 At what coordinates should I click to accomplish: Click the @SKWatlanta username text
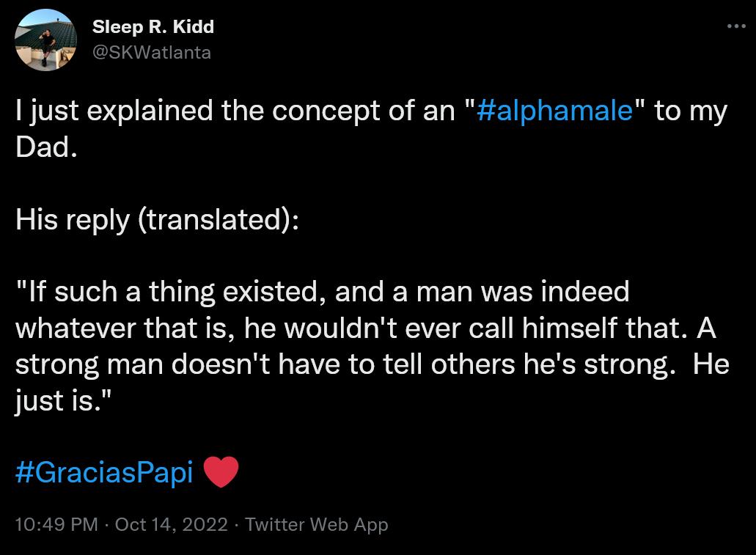tap(152, 52)
